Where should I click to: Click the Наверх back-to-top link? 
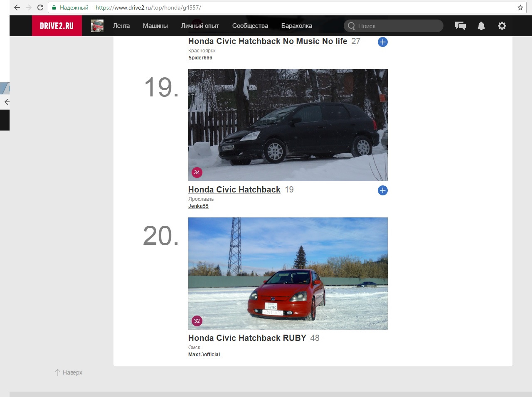69,372
